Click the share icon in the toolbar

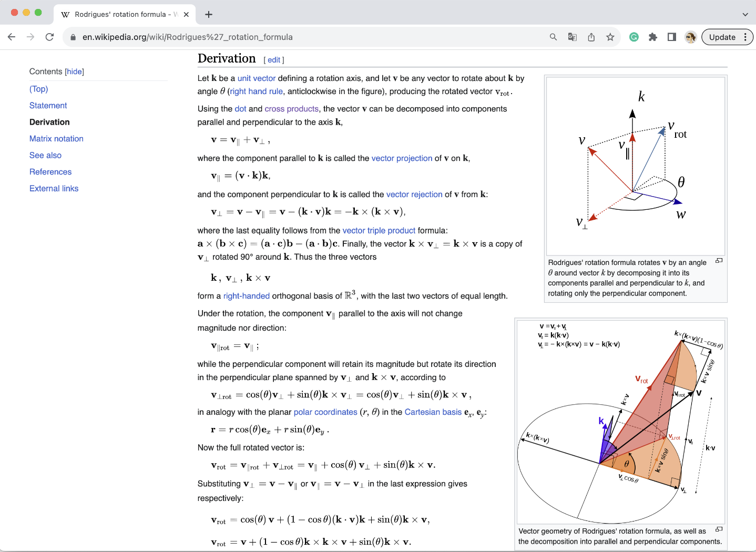(x=591, y=37)
